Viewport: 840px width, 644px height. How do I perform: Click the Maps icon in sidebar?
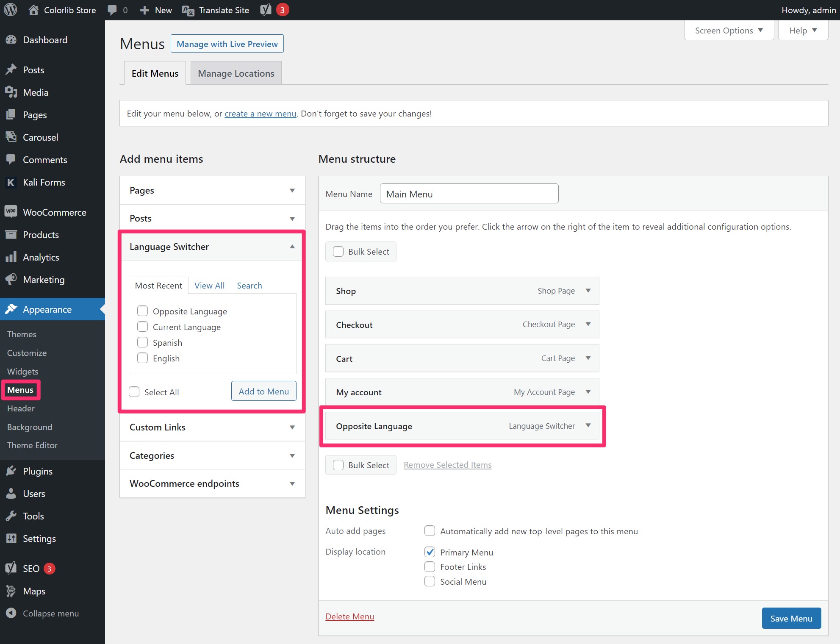11,591
